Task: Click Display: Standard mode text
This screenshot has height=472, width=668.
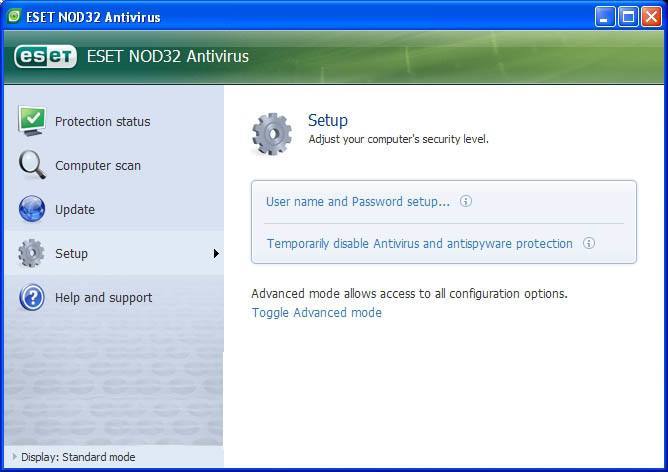Action: pyautogui.click(x=78, y=457)
